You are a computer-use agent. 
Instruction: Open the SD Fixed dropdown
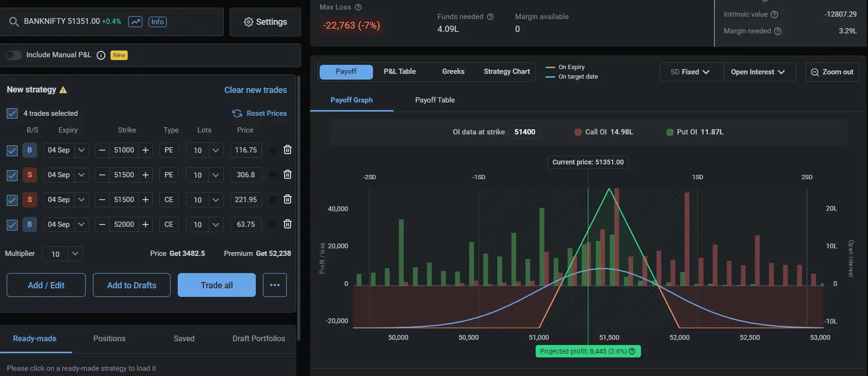[691, 72]
